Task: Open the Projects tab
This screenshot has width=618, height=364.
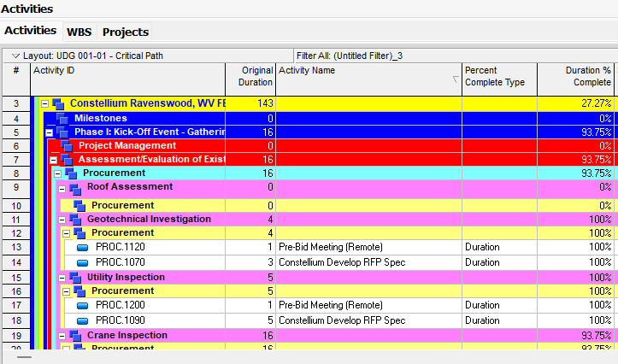Action: 126,32
